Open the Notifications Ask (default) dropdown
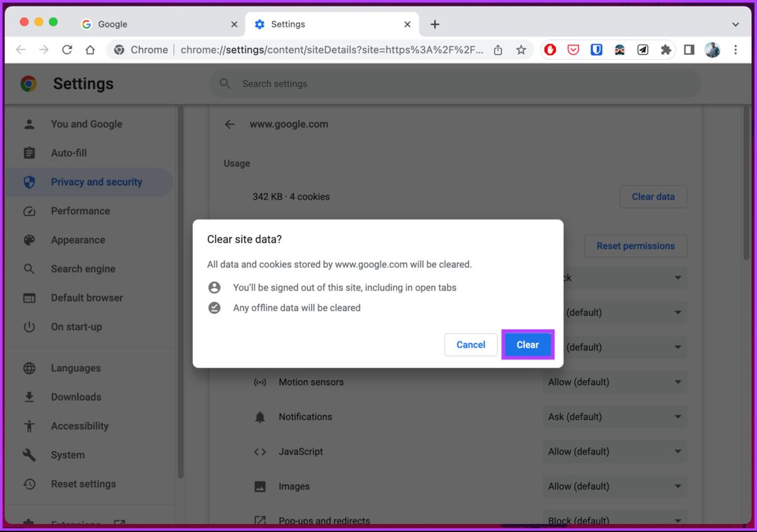Screen dimensions: 757x532 click(615, 417)
